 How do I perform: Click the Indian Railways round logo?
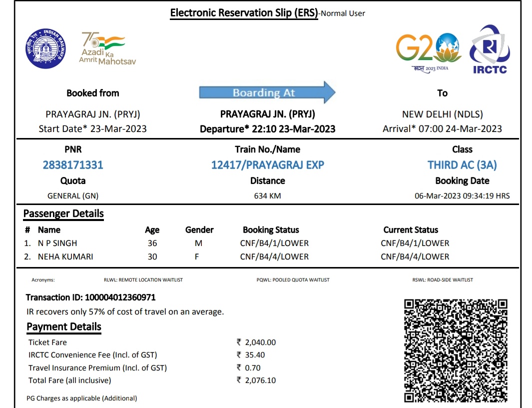tap(45, 48)
